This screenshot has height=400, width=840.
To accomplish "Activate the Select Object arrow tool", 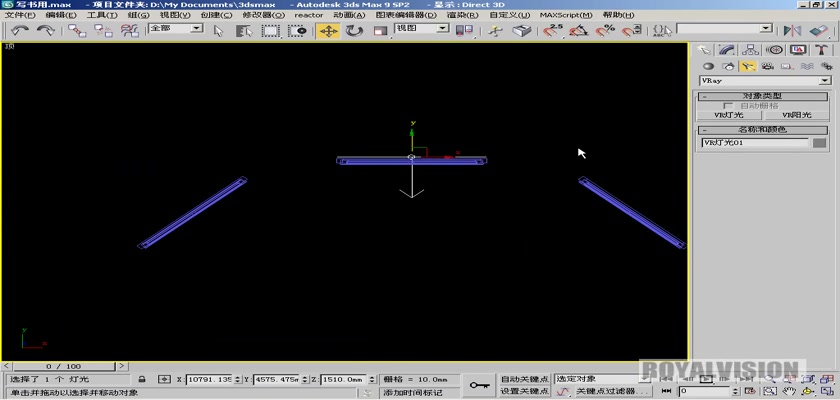I will [x=218, y=31].
